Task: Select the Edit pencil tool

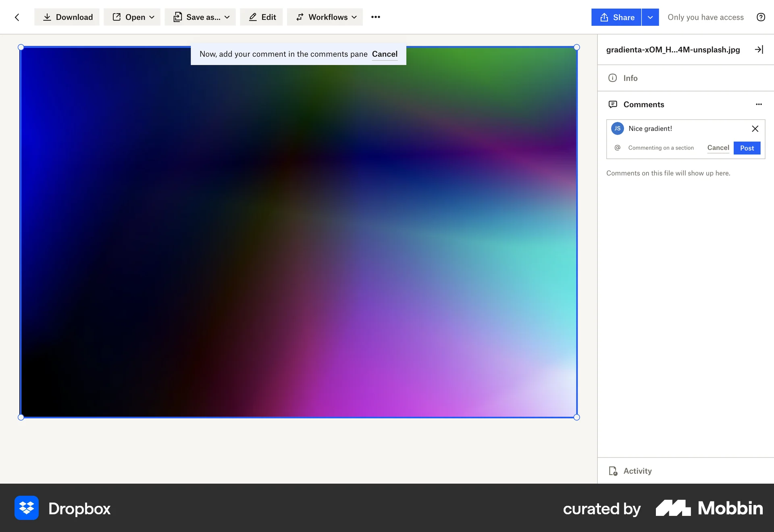Action: 261,17
